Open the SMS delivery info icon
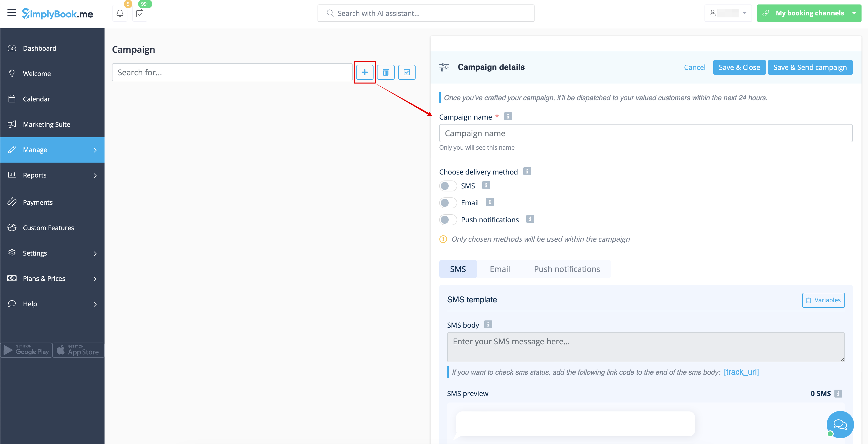Screen dimensions: 868x444 486,185
